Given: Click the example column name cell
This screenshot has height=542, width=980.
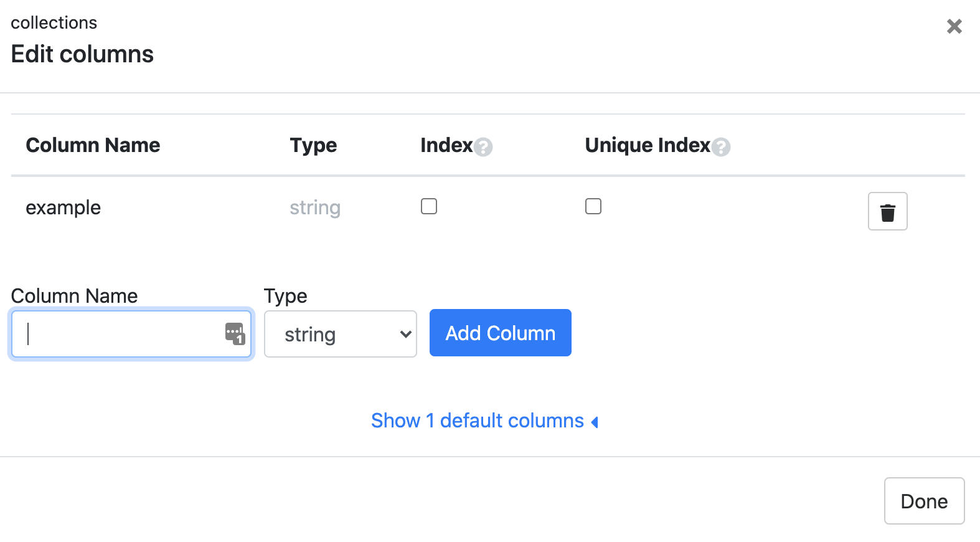Looking at the screenshot, I should tap(63, 207).
